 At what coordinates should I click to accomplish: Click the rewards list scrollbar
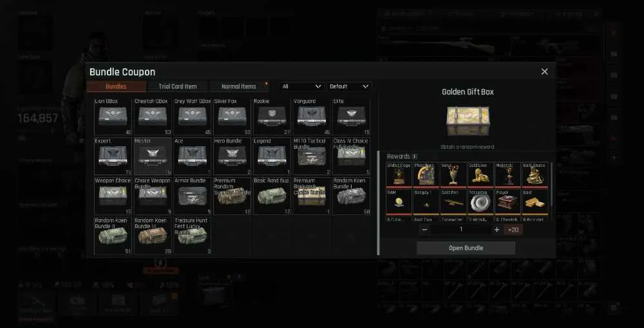(552, 184)
